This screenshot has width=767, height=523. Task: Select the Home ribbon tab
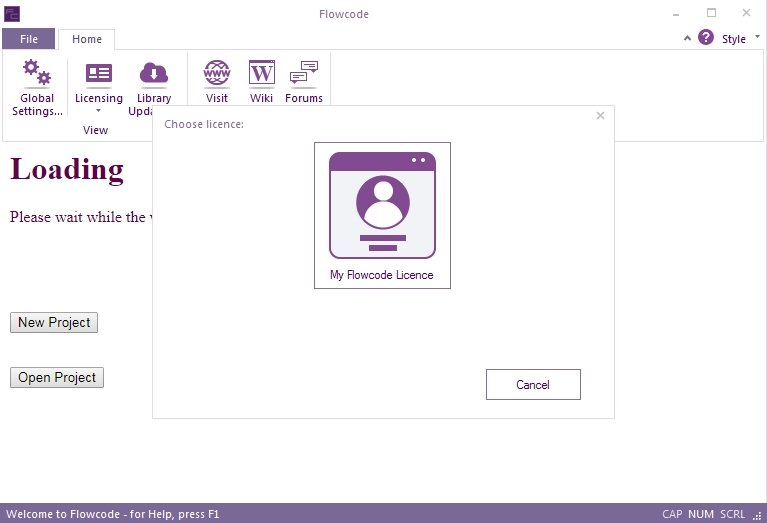click(x=87, y=39)
